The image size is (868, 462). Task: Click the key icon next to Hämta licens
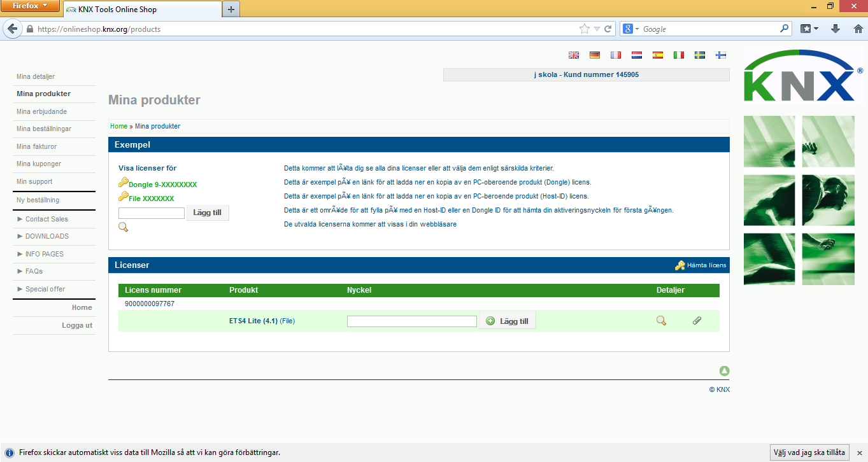coord(680,265)
